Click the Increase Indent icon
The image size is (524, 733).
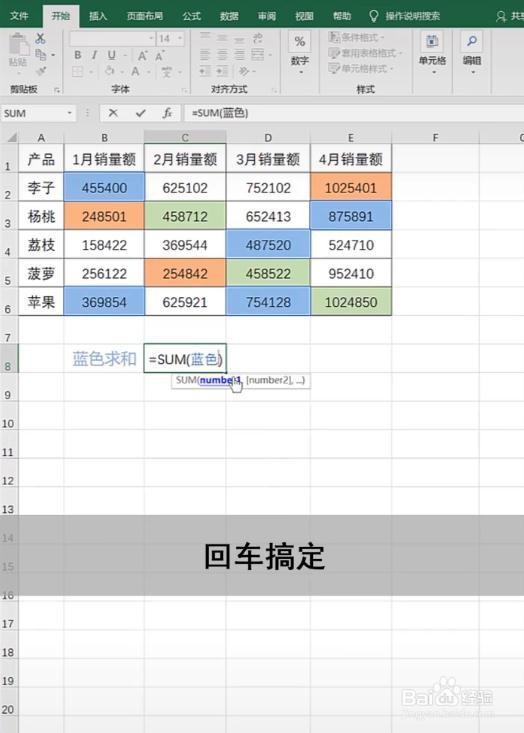[x=222, y=71]
